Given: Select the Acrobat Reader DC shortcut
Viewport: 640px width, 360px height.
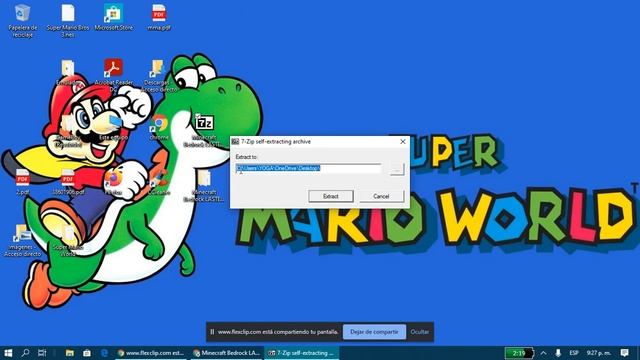Looking at the screenshot, I should coord(113,76).
